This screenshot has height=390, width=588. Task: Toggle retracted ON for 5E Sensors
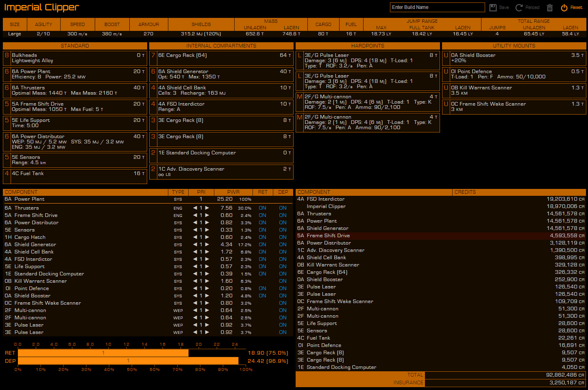(x=262, y=230)
